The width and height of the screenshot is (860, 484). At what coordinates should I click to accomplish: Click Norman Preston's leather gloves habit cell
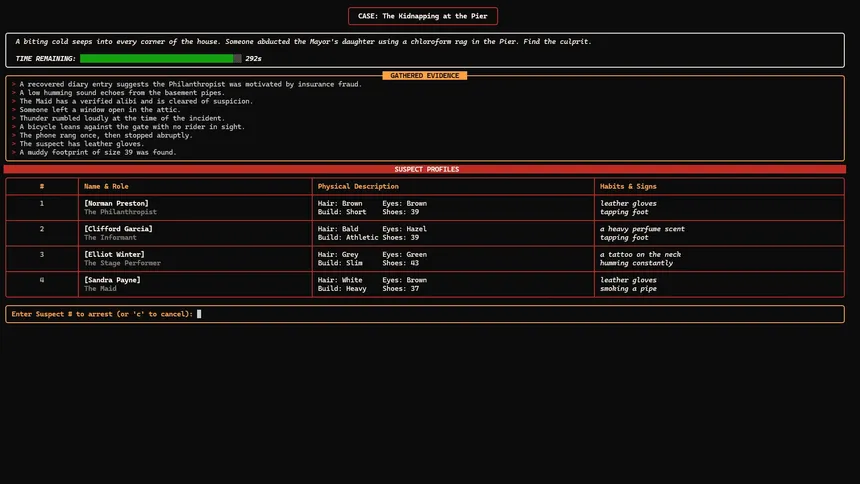[x=628, y=204]
